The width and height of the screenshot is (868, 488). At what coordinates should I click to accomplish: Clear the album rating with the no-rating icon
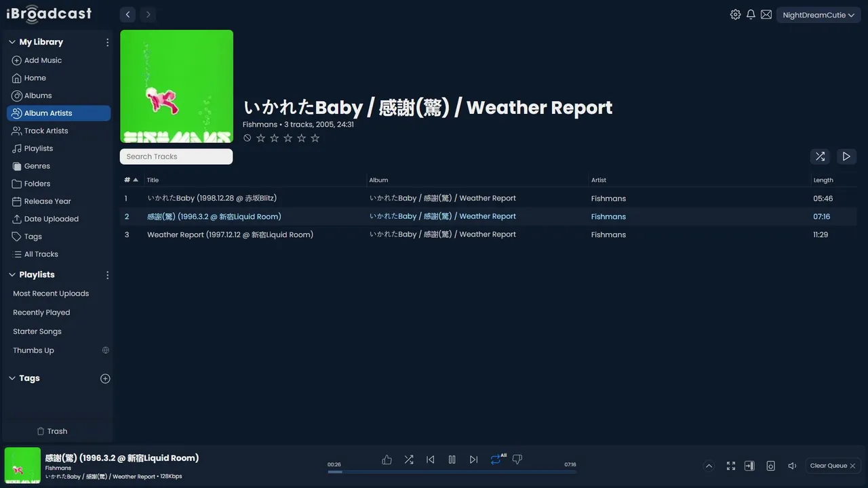(x=248, y=138)
